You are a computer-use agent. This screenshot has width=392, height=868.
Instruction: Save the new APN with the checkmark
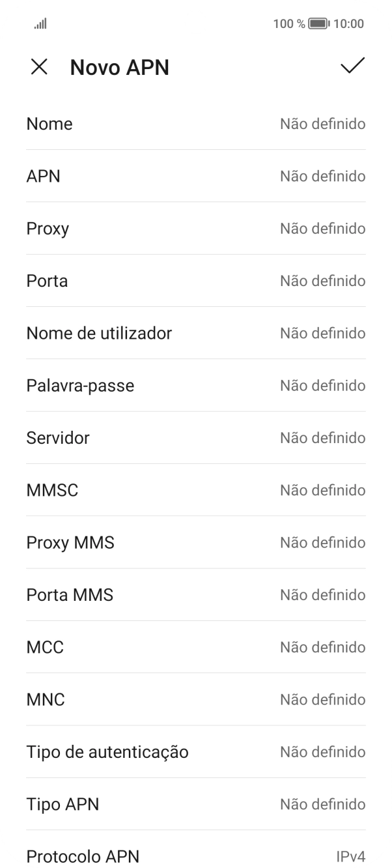pyautogui.click(x=352, y=66)
